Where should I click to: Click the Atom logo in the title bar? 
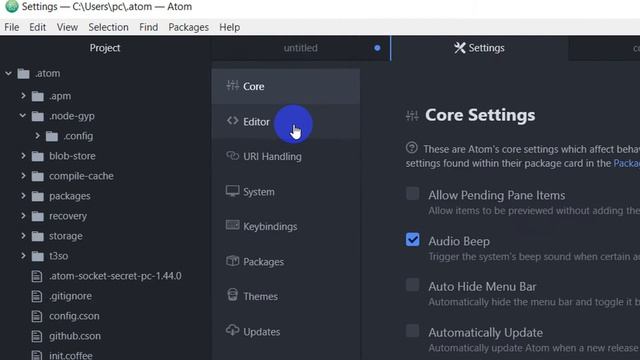click(11, 6)
